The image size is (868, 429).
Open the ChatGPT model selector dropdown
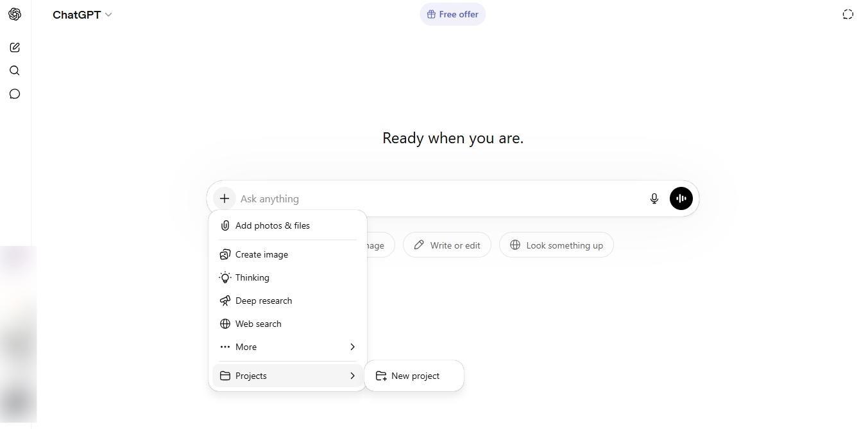coord(82,15)
